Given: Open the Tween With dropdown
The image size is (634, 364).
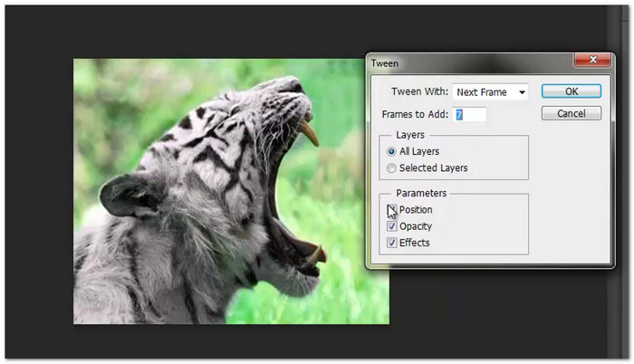Looking at the screenshot, I should point(490,92).
